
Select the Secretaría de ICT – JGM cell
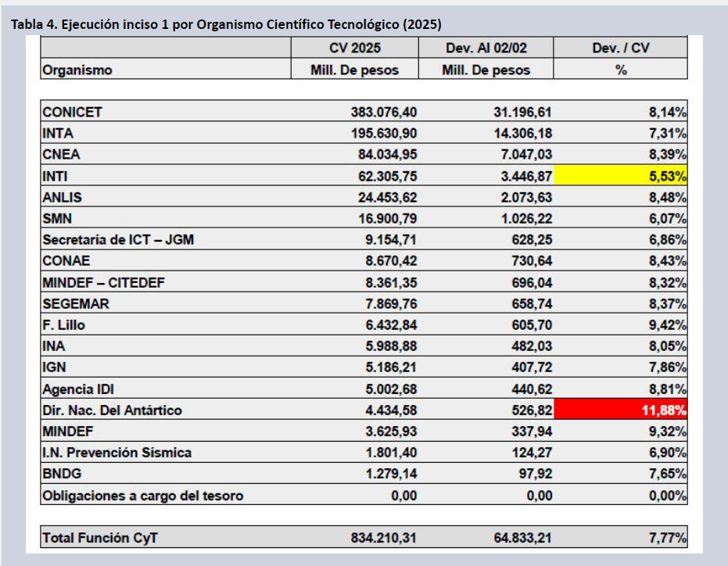[118, 239]
